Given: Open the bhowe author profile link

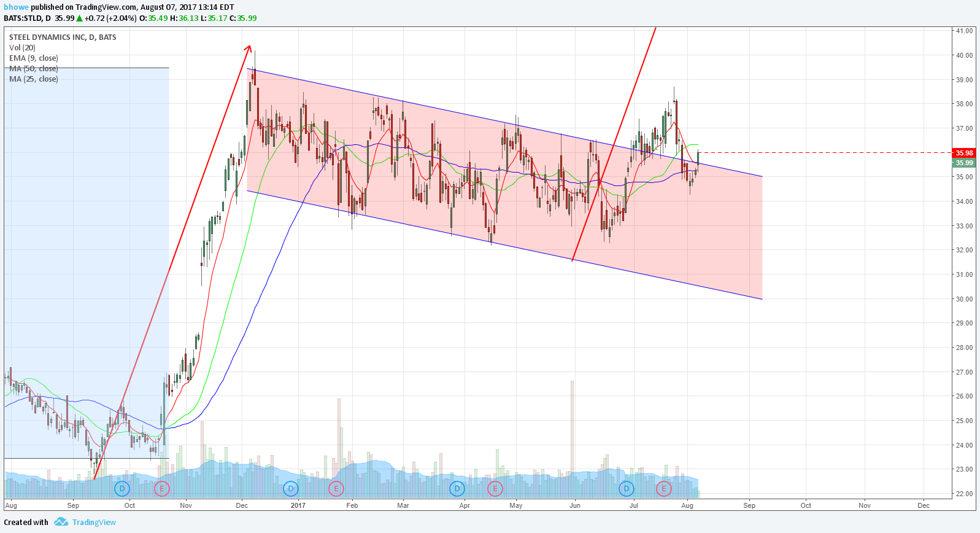Looking at the screenshot, I should (17, 7).
